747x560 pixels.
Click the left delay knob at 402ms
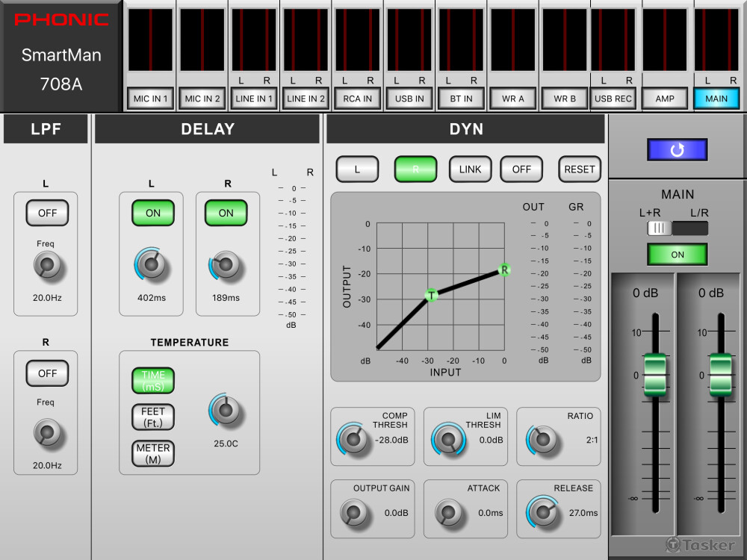152,264
